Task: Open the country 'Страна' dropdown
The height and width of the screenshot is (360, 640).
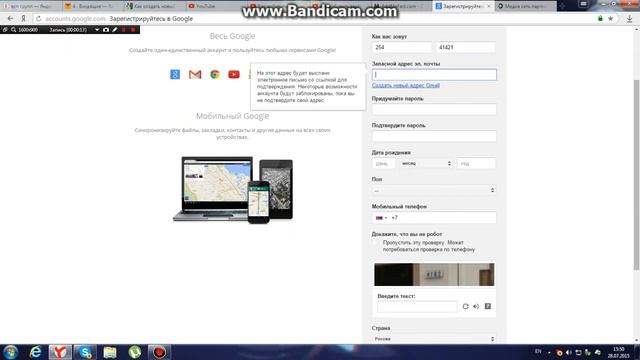Action: click(434, 339)
